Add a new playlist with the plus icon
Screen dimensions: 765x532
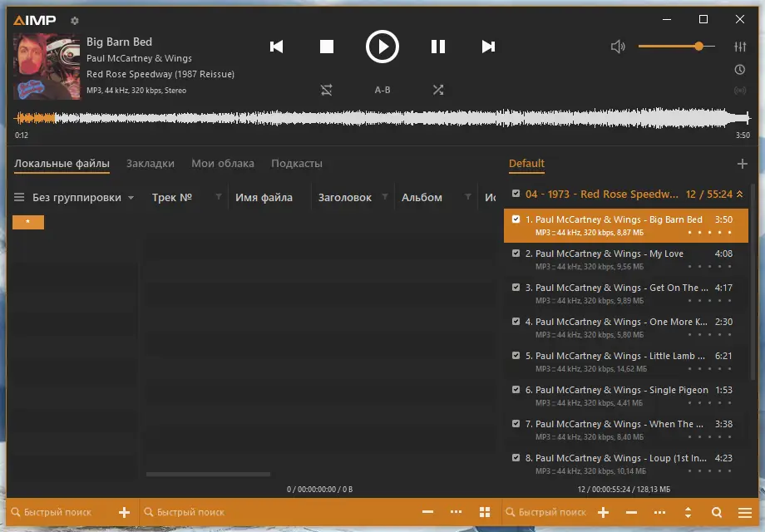742,164
